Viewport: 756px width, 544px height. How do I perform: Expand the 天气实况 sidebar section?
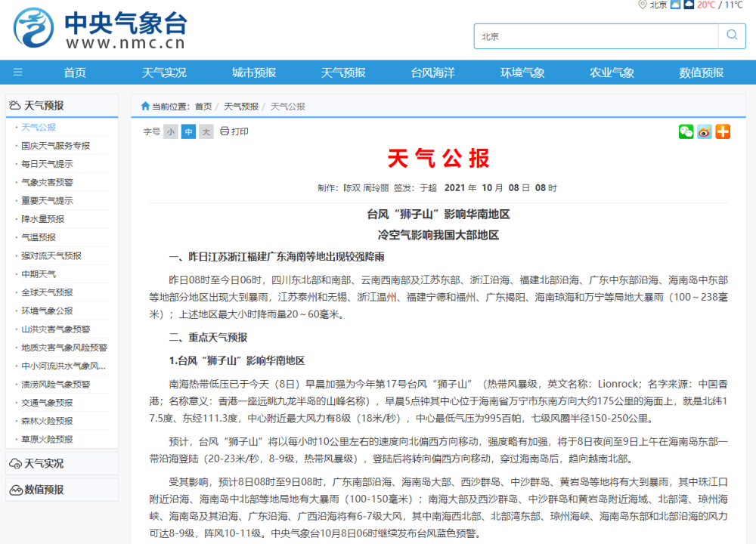tap(61, 463)
